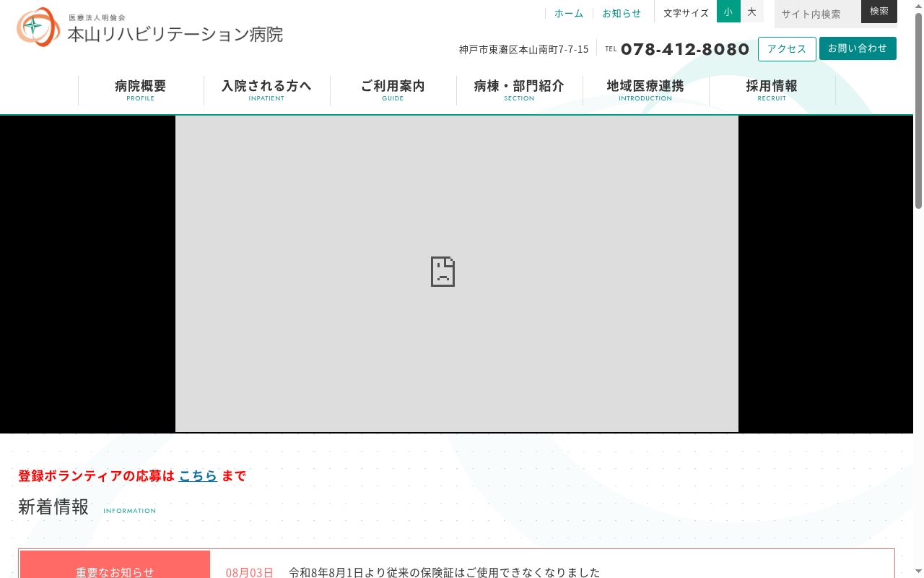Open the 地域医療連携 menu
The height and width of the screenshot is (578, 924).
645,90
